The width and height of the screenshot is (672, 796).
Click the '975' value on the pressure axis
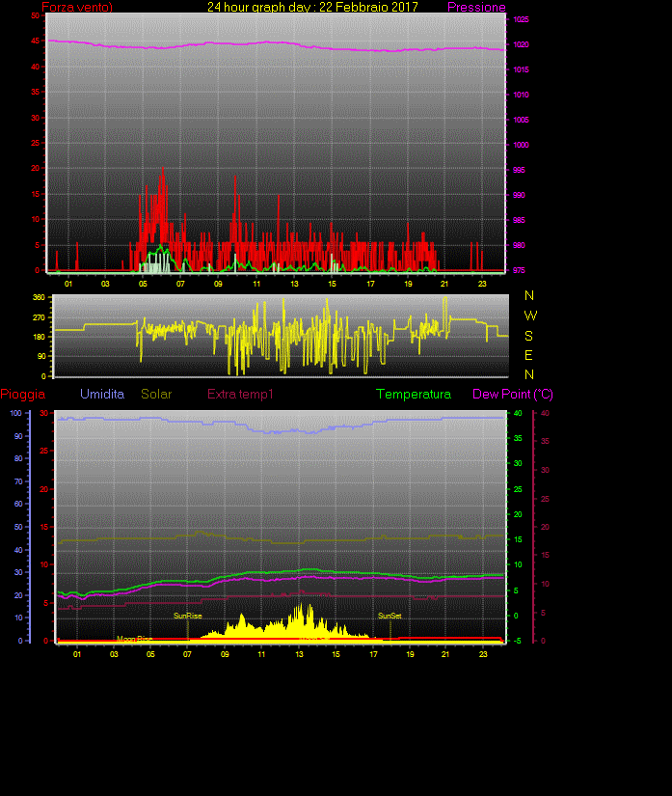[x=519, y=270]
